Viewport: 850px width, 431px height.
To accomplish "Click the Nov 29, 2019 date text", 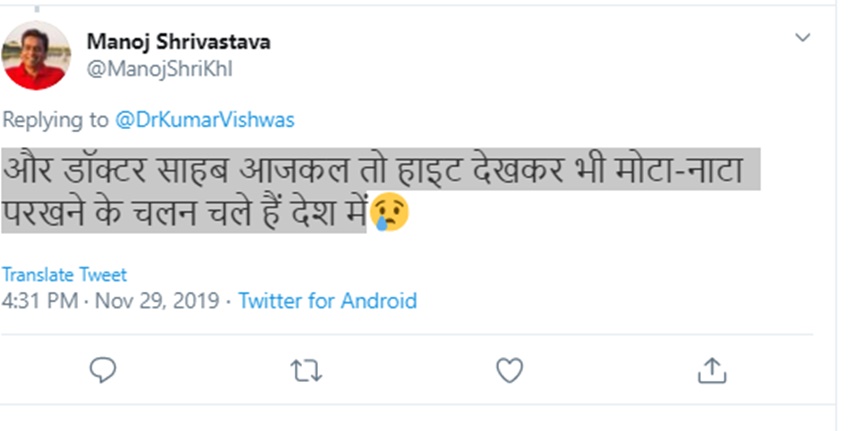I will 158,300.
